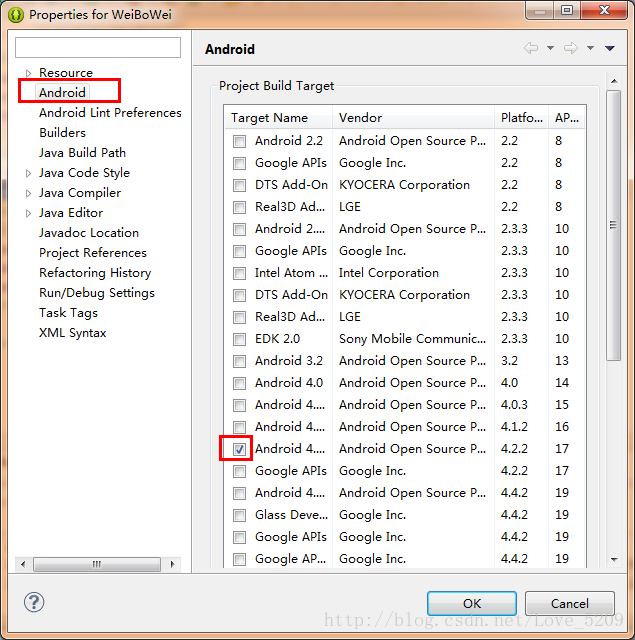Sort by Platform column header
Screen dimensions: 635x640
[x=522, y=118]
